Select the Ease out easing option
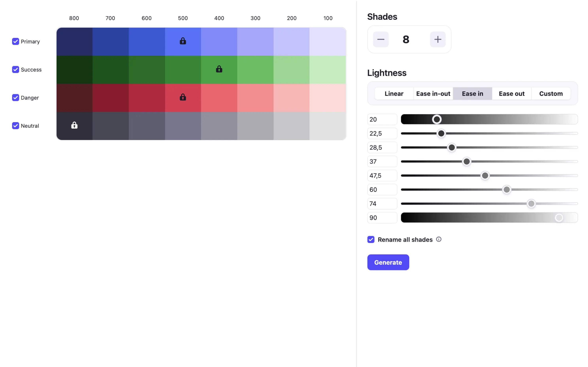 tap(512, 94)
